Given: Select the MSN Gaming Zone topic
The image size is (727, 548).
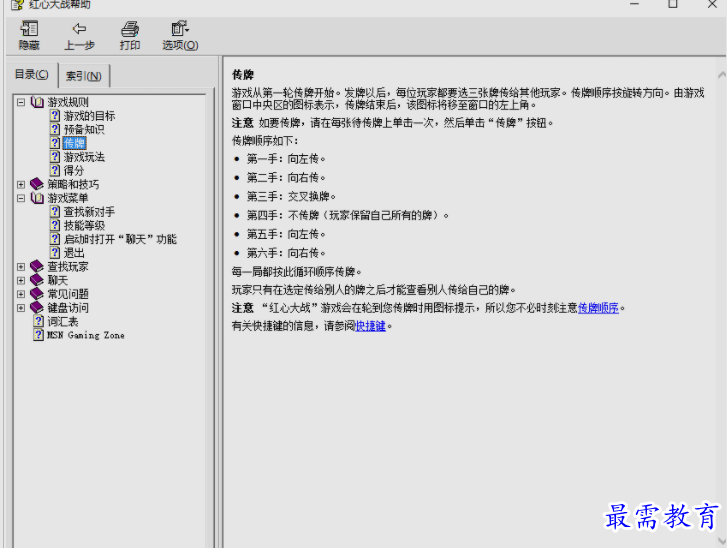Looking at the screenshot, I should point(86,335).
